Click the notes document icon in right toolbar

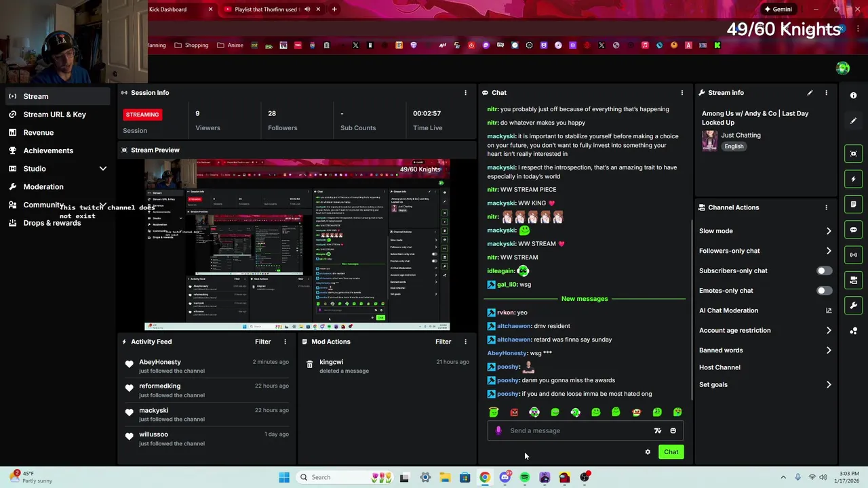(x=854, y=204)
